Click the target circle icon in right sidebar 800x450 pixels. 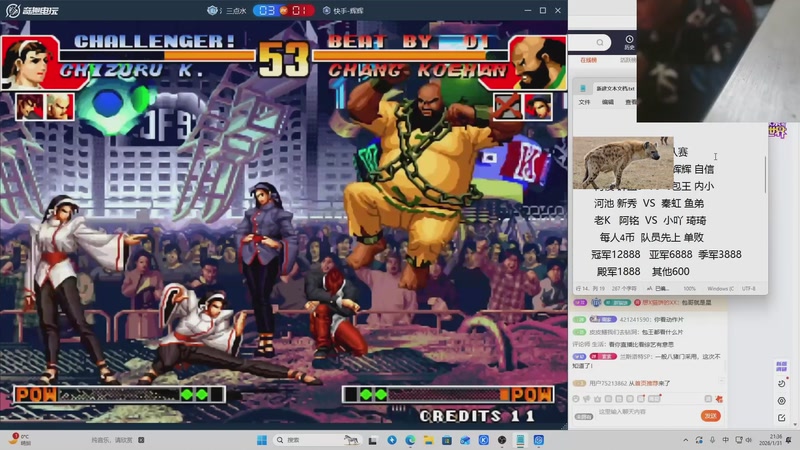[782, 401]
